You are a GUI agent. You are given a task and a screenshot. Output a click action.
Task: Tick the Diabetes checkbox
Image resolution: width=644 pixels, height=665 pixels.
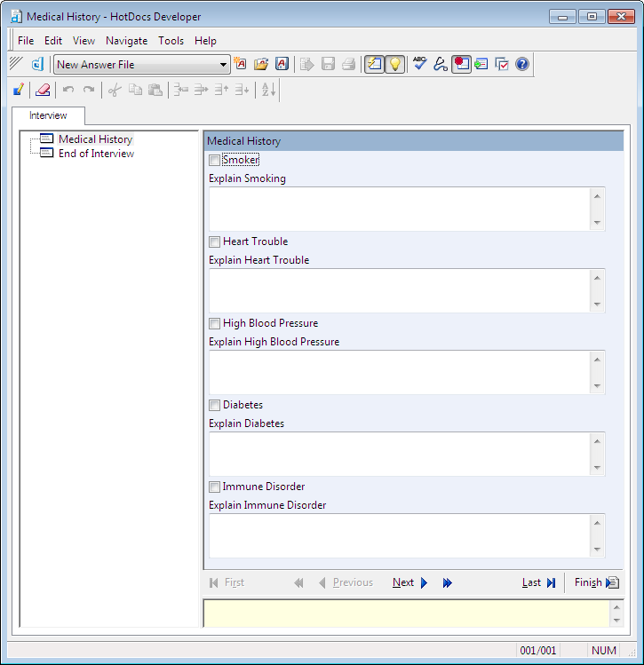214,405
